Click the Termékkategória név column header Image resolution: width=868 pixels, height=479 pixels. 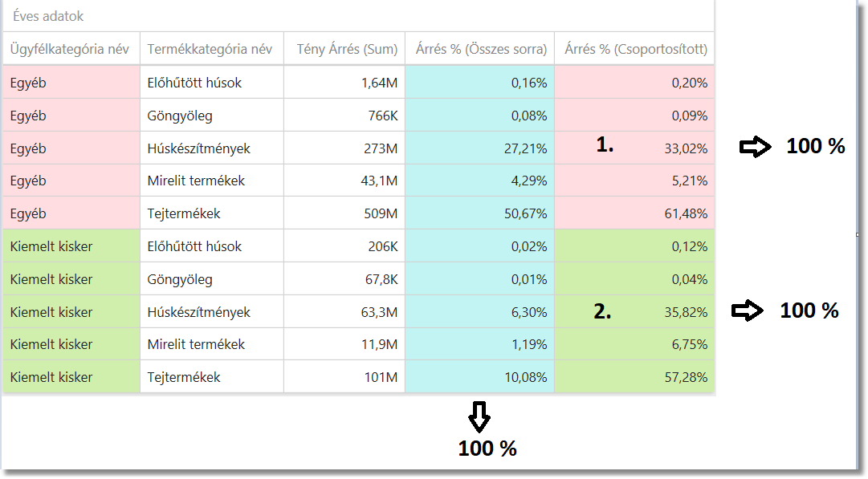(x=210, y=49)
